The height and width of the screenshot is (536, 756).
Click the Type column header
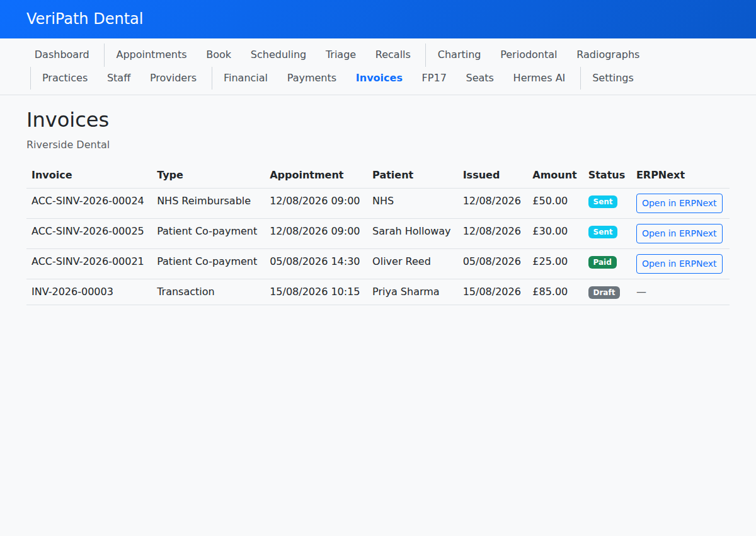[170, 175]
